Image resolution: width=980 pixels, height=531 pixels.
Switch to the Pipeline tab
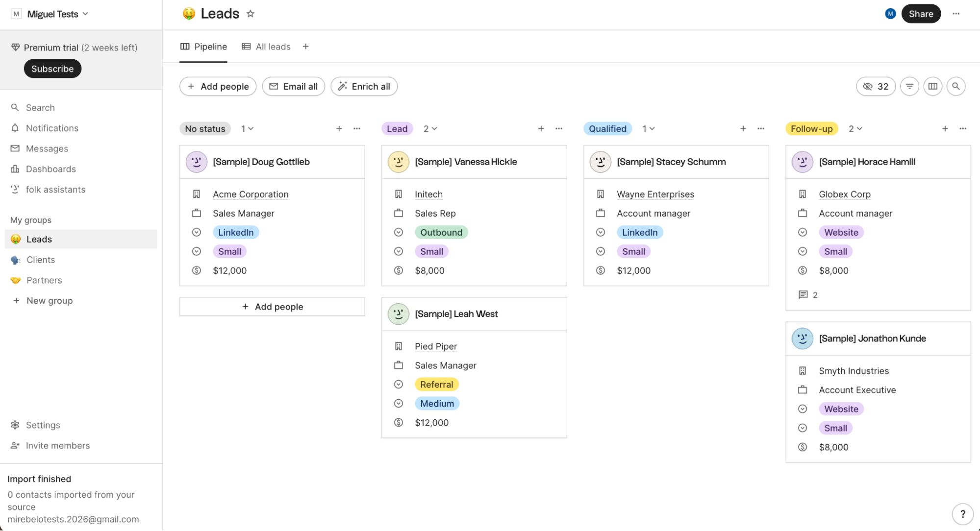coord(203,47)
